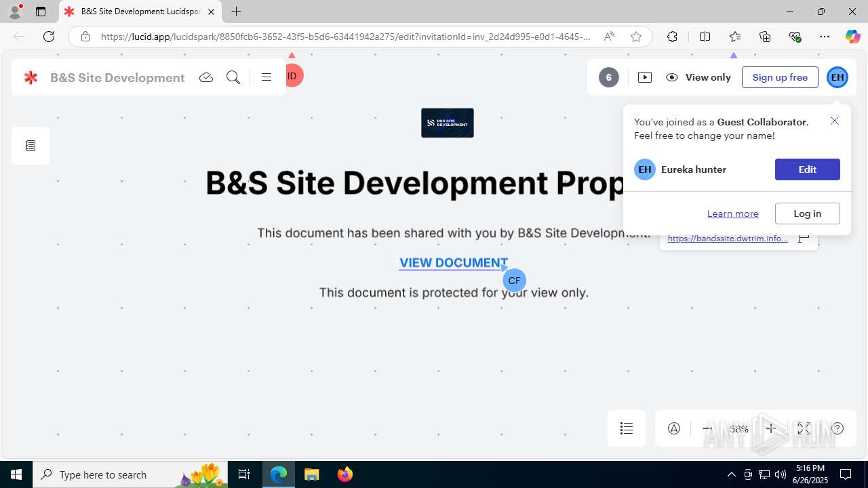
Task: Click the Sign up free button
Action: [780, 77]
